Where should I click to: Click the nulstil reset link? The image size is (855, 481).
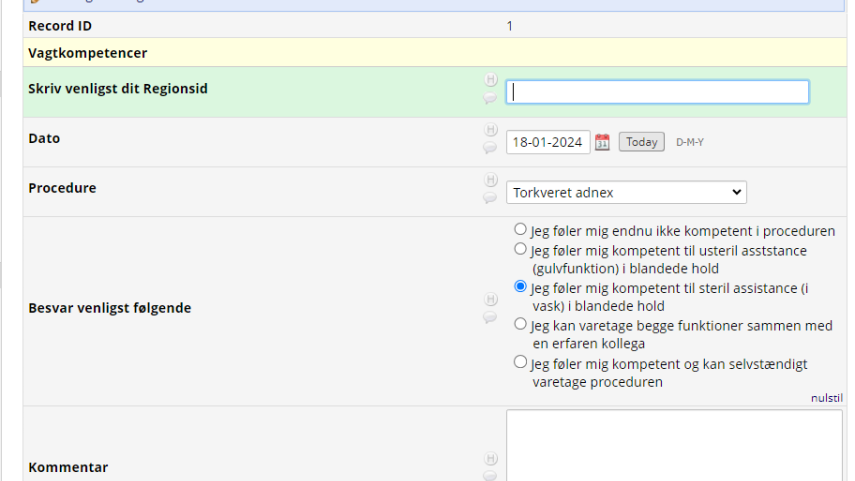point(826,397)
